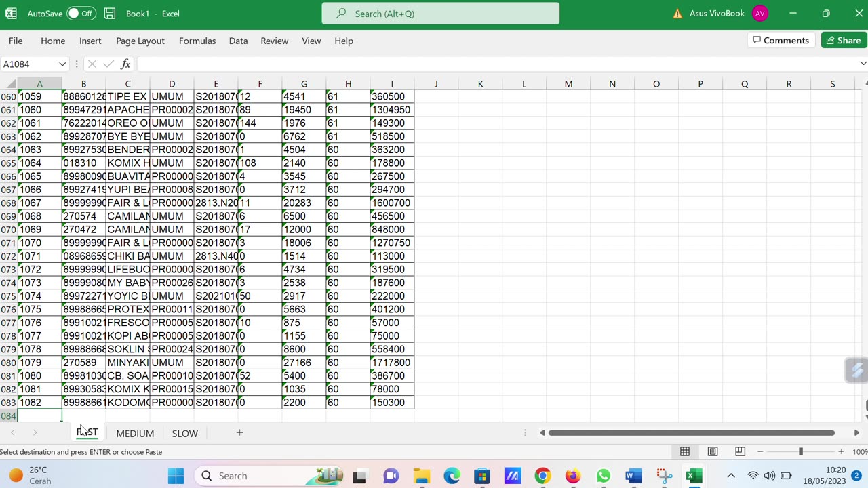Open File Explorer from taskbar
The image size is (868, 488).
click(421, 476)
